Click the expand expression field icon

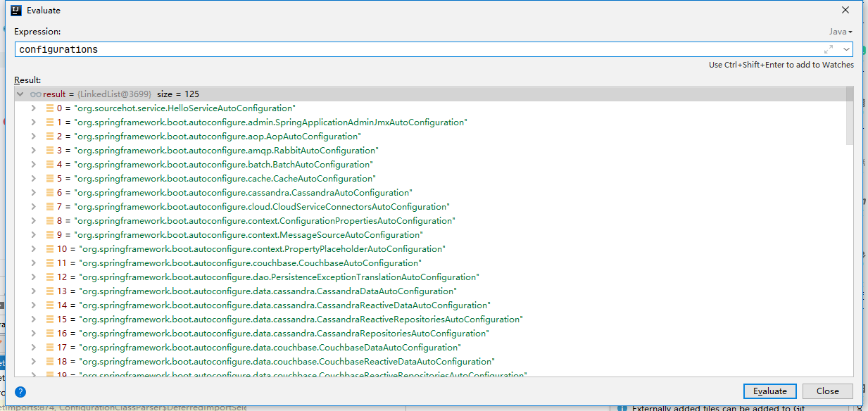click(x=829, y=49)
